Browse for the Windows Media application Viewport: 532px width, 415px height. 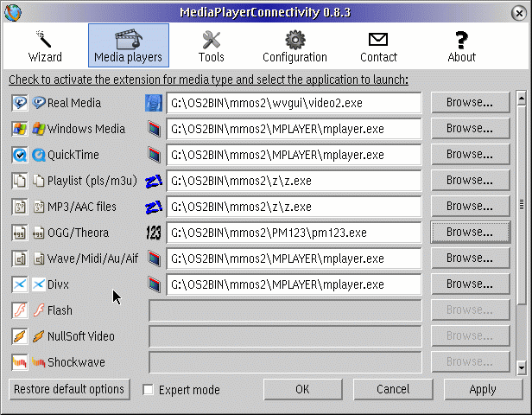pyautogui.click(x=470, y=128)
